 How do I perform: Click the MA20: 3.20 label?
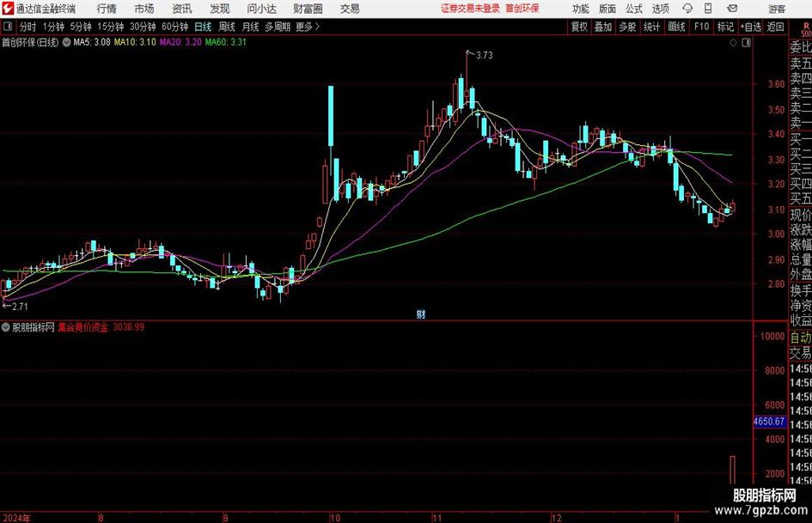point(180,42)
